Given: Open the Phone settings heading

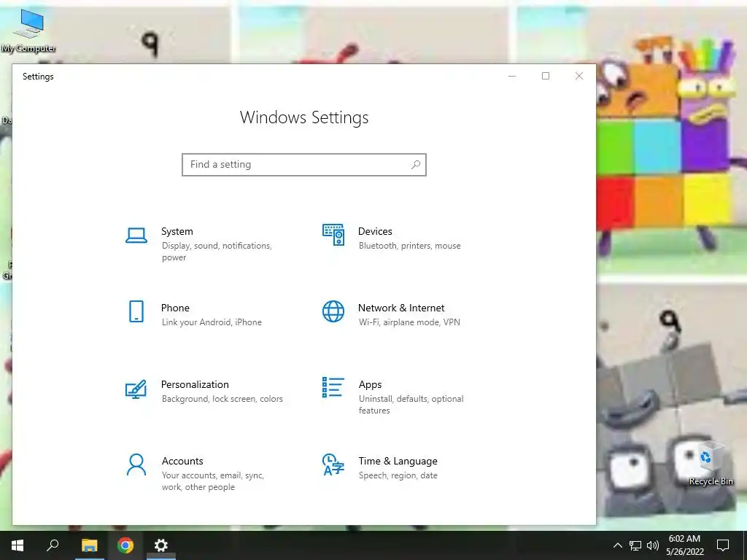Looking at the screenshot, I should (x=175, y=308).
